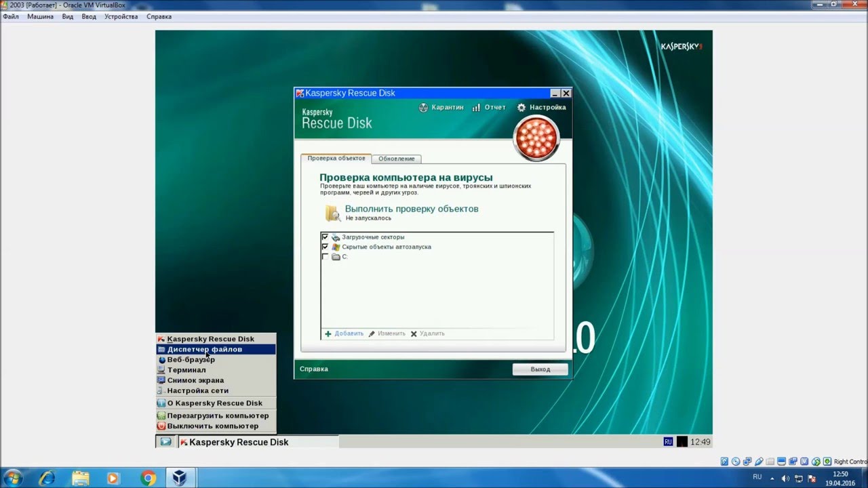Screen dimensions: 868x488
Task: Check the Загрузочные секторы checkbox
Action: coord(325,237)
